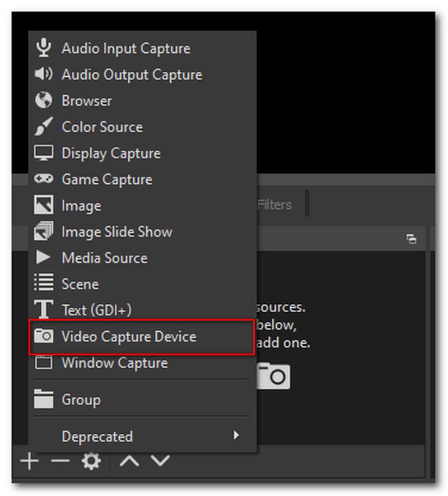
Task: Select Audio Output Capture menu entry
Action: tap(142, 75)
